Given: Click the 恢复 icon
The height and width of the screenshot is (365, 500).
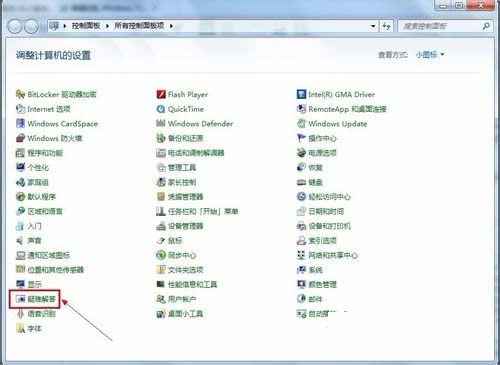Looking at the screenshot, I should (x=301, y=167).
